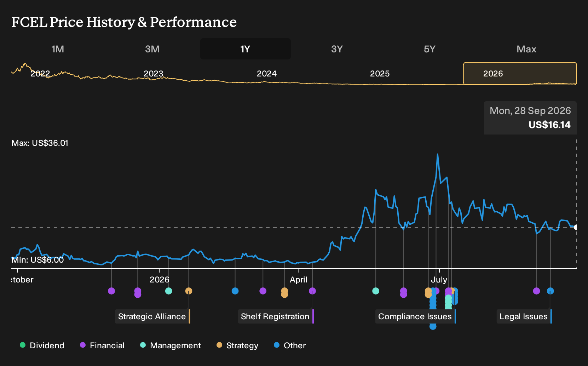Image resolution: width=588 pixels, height=366 pixels.
Task: Click the blue marker above Legal Issues
Action: [x=550, y=291]
